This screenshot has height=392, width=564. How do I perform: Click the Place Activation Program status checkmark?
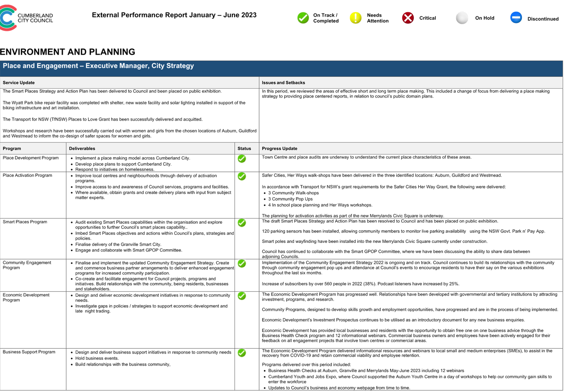tap(242, 176)
